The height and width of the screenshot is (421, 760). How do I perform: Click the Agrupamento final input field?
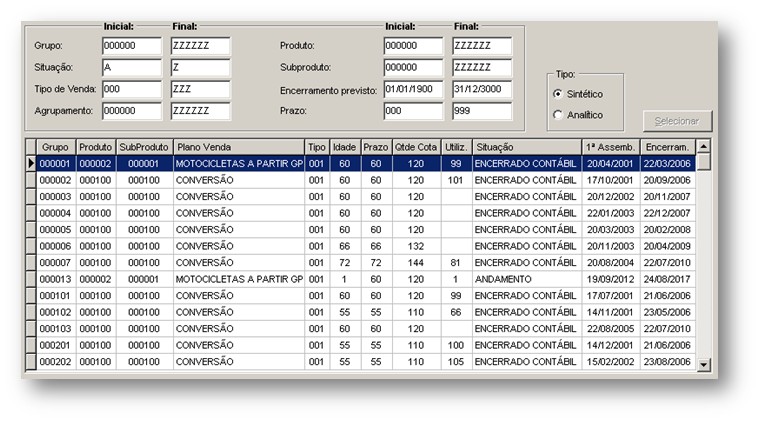[x=201, y=111]
